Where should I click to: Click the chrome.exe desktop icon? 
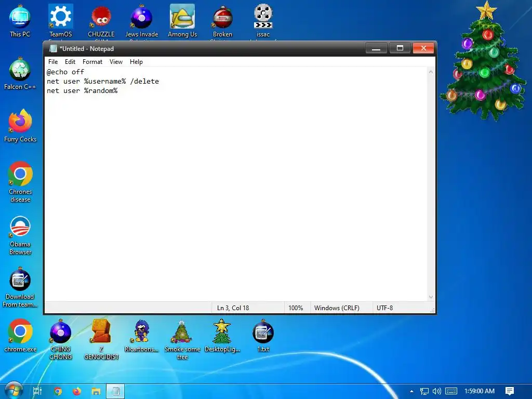click(20, 335)
